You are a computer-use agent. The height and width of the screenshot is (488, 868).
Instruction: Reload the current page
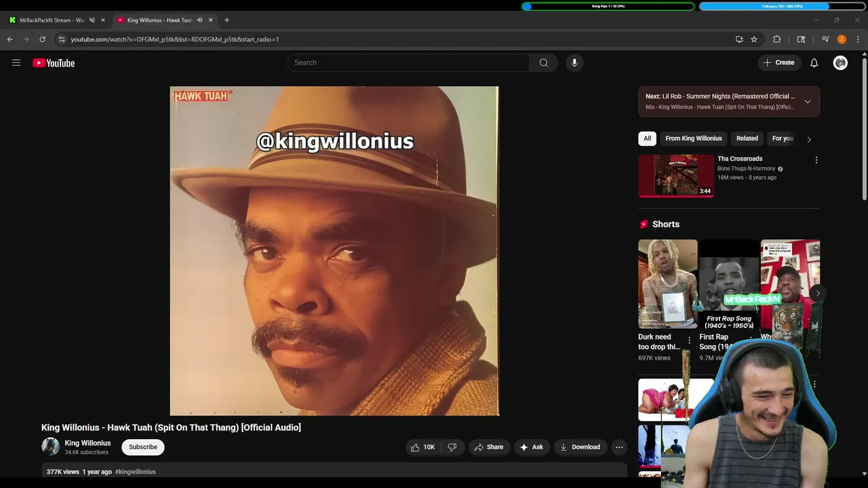pyautogui.click(x=42, y=39)
